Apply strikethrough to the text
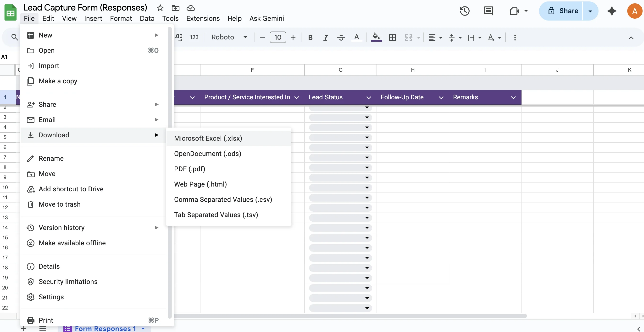Image resolution: width=644 pixels, height=332 pixels. pyautogui.click(x=341, y=37)
